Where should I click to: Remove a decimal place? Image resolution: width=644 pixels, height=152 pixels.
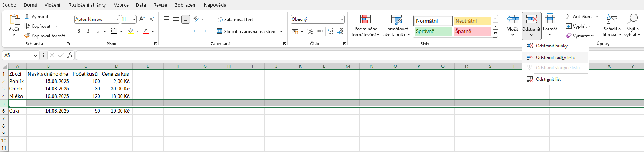point(341,32)
